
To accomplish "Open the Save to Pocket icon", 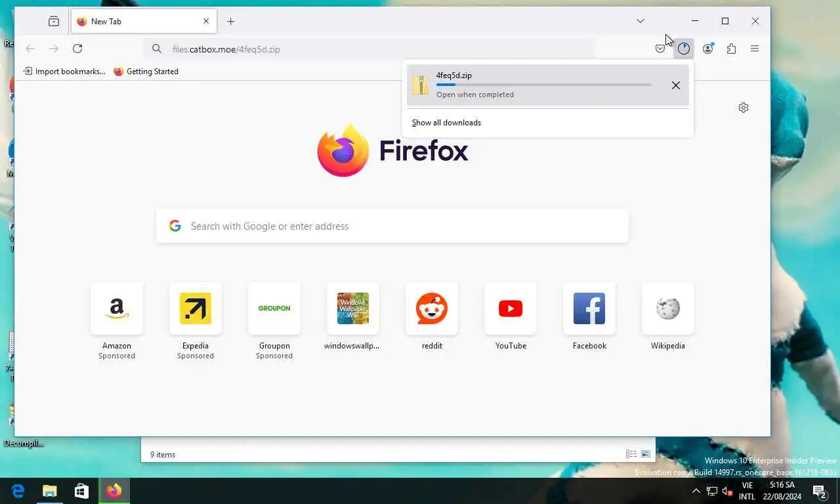I will tap(660, 49).
